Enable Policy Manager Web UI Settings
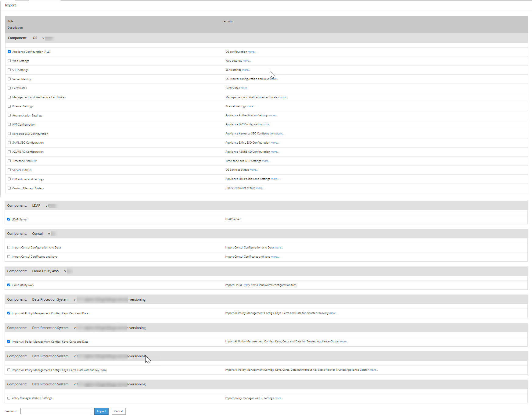 click(x=9, y=398)
